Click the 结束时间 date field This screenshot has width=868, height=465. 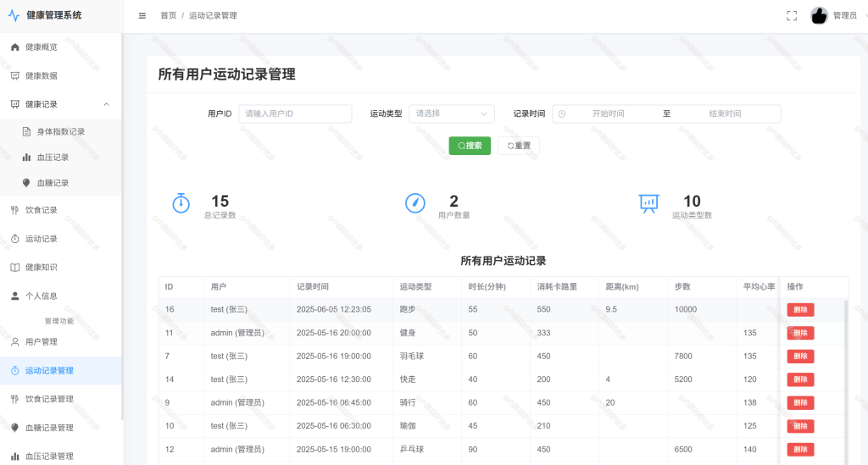click(x=725, y=113)
